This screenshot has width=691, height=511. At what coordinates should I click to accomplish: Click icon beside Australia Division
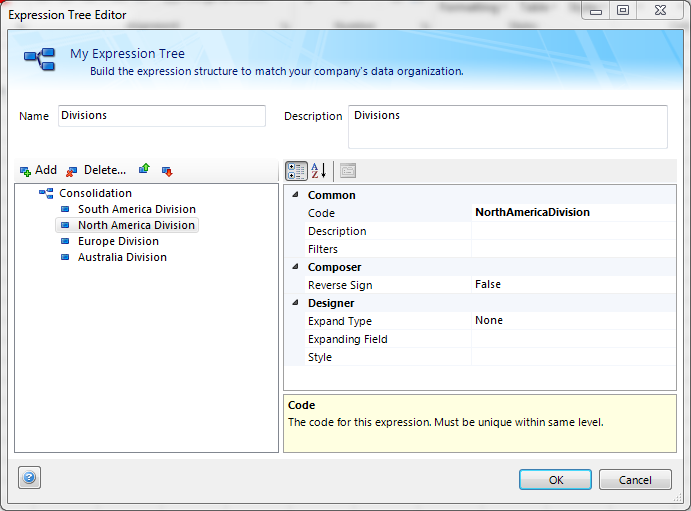(65, 257)
